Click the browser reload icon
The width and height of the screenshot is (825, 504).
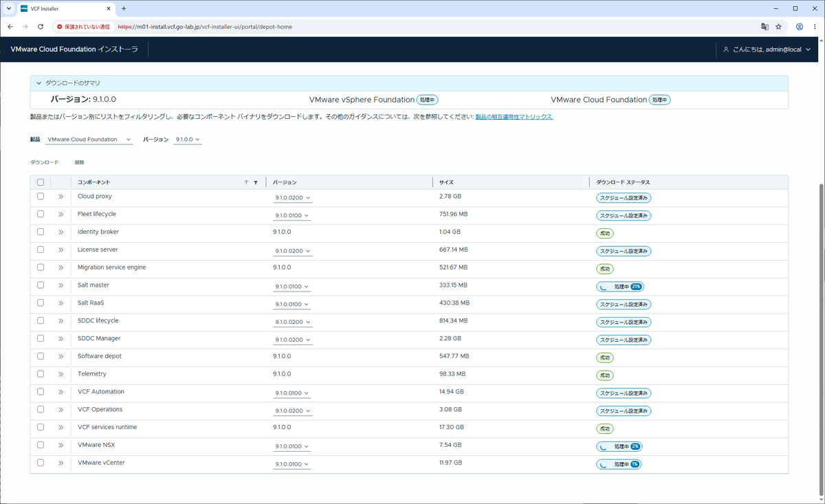click(x=41, y=27)
